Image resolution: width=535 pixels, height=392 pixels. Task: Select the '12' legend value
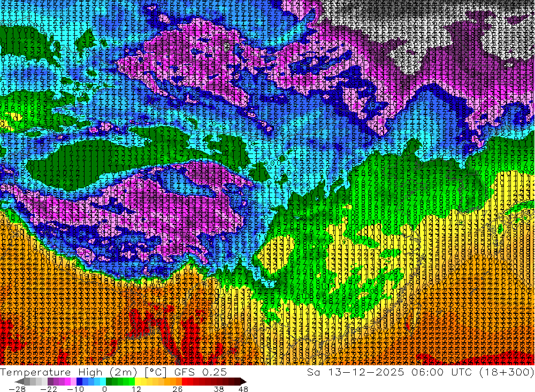coord(136,389)
